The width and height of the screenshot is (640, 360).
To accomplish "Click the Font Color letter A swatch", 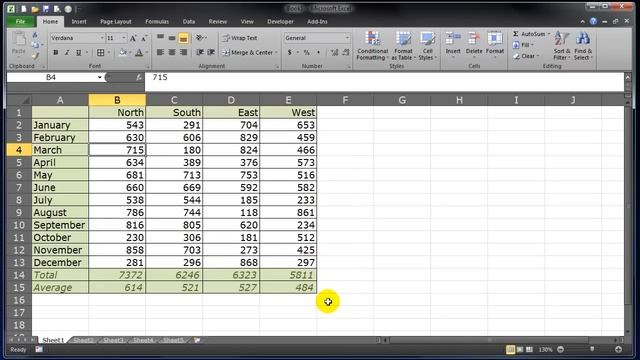I will (x=139, y=52).
